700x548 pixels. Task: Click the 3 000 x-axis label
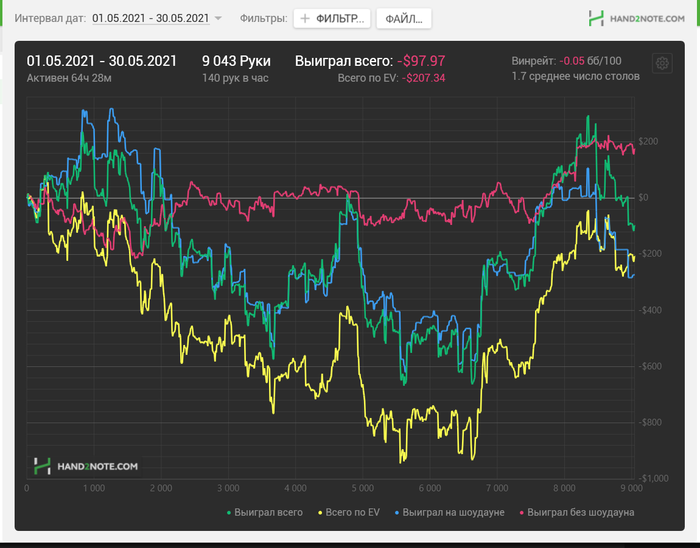(x=228, y=488)
